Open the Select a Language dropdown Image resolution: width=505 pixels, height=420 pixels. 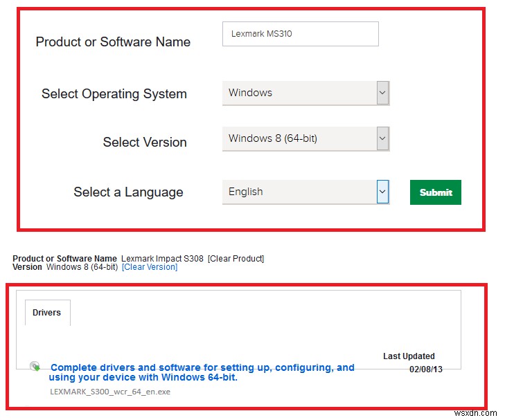pyautogui.click(x=305, y=192)
